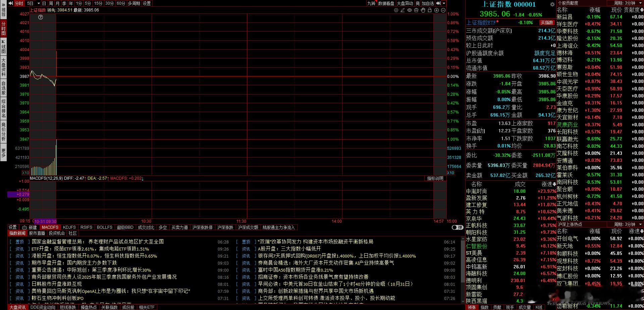
Task: Open dropdown arrow beside 加自选
Action: (x=443, y=3)
